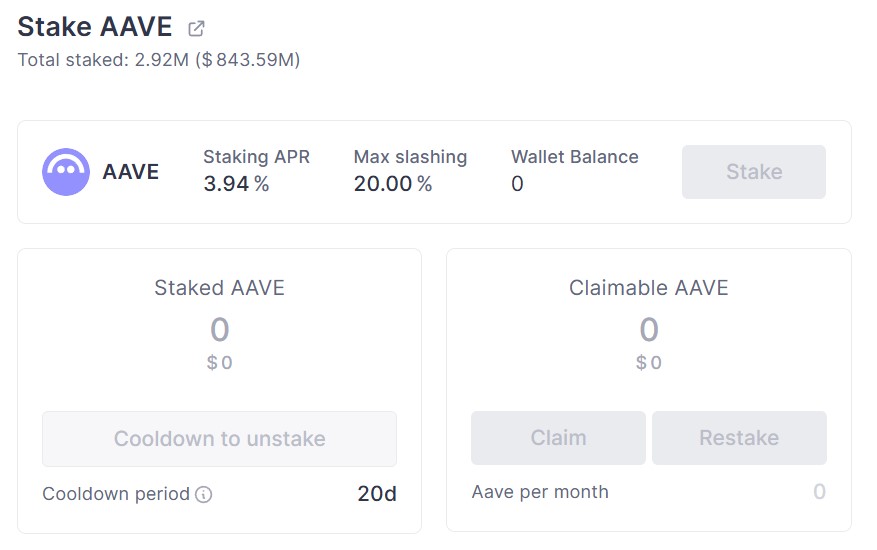Click the Cooldown period label text
Viewport: 877px width, 550px height.
point(116,494)
